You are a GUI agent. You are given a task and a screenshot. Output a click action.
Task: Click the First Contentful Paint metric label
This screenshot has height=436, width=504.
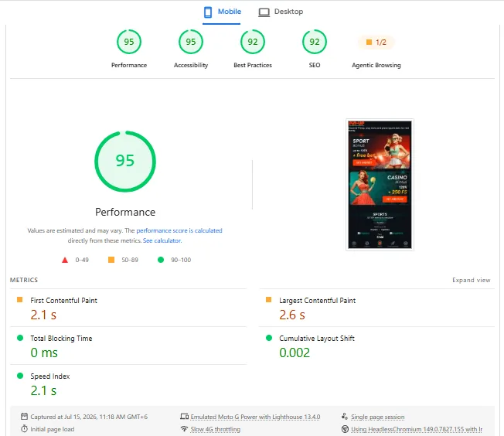coord(63,300)
